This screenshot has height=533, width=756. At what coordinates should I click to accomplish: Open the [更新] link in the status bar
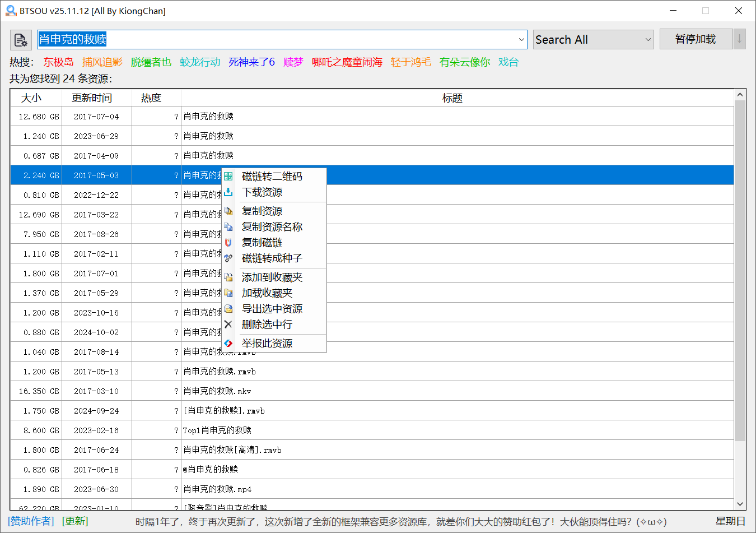click(x=75, y=521)
